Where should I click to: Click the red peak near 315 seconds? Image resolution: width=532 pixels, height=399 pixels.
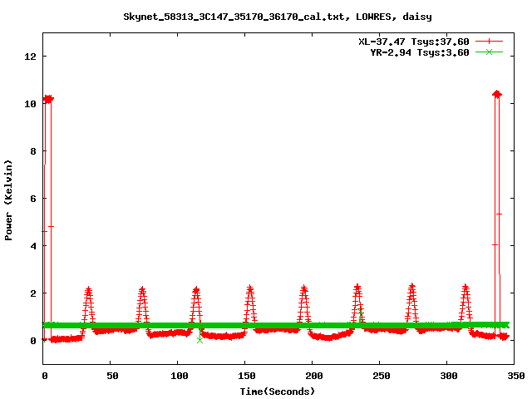coord(465,304)
